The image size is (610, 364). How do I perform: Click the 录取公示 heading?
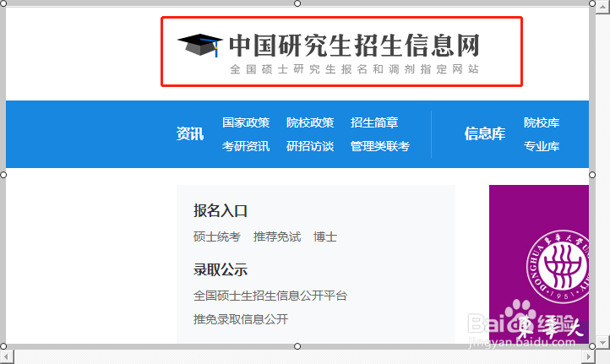[x=221, y=269]
